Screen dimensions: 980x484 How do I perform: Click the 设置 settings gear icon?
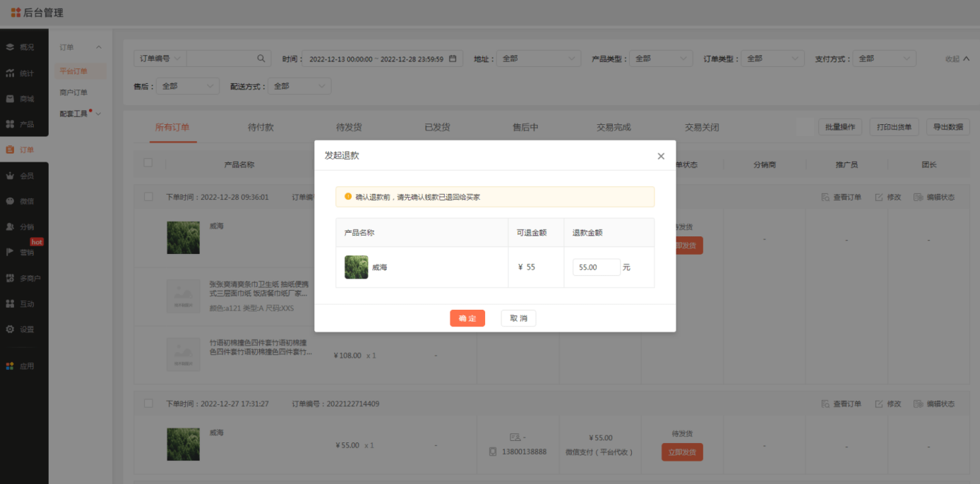pyautogui.click(x=10, y=329)
